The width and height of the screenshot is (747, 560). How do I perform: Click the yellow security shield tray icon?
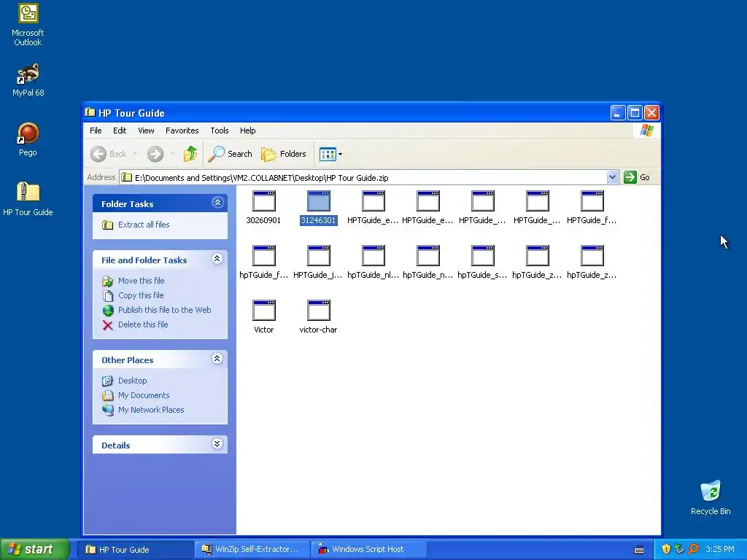[666, 549]
